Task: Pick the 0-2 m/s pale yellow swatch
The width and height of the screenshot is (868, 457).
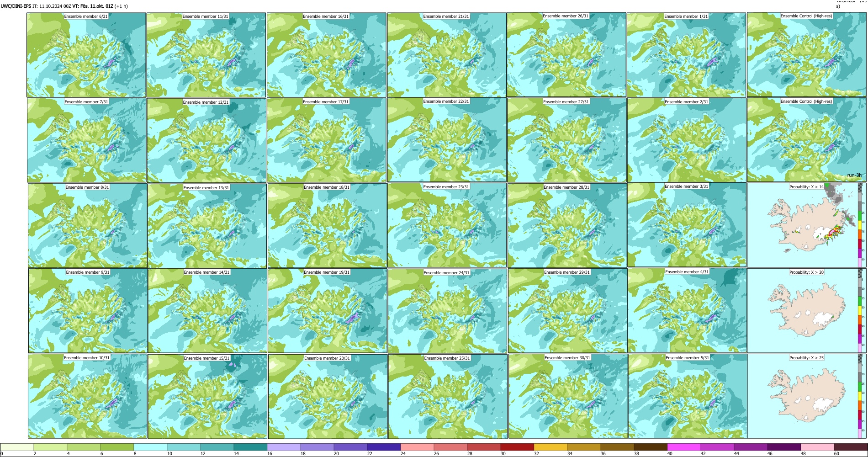Action: click(x=17, y=447)
